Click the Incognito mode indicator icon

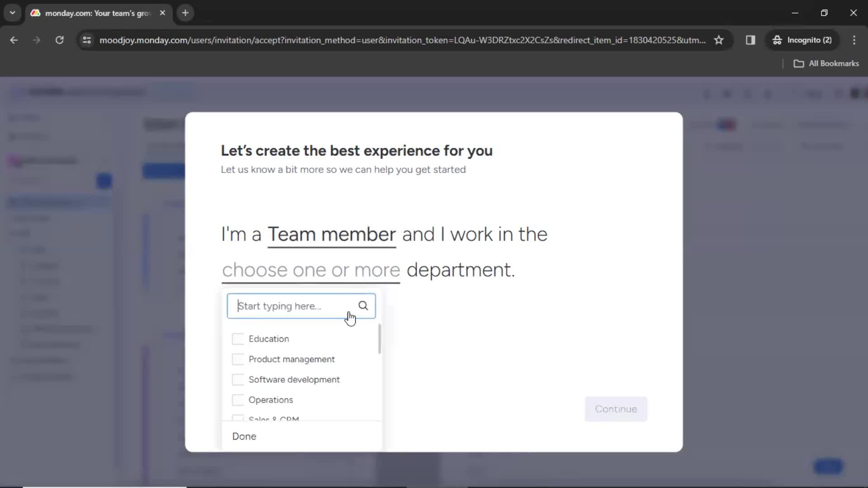778,40
